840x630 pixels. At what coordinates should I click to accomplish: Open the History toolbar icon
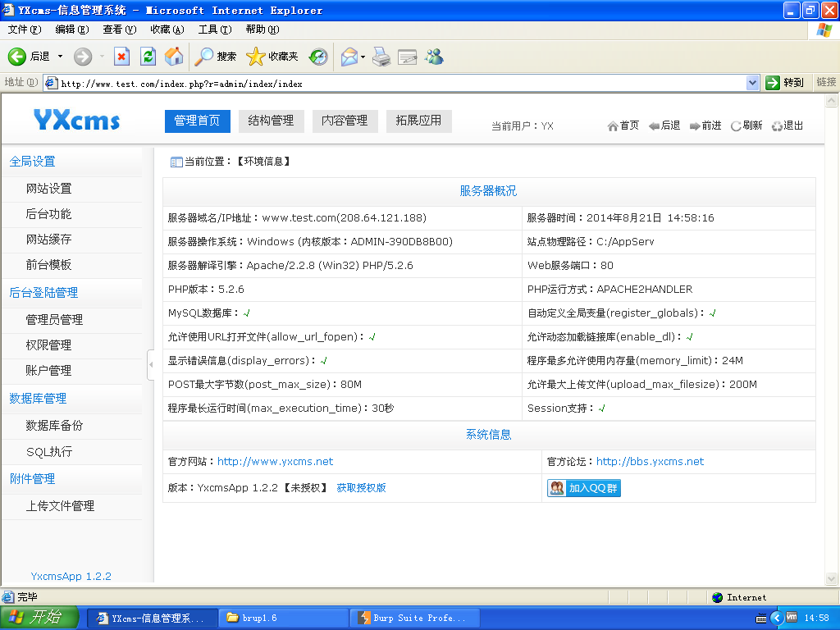318,57
